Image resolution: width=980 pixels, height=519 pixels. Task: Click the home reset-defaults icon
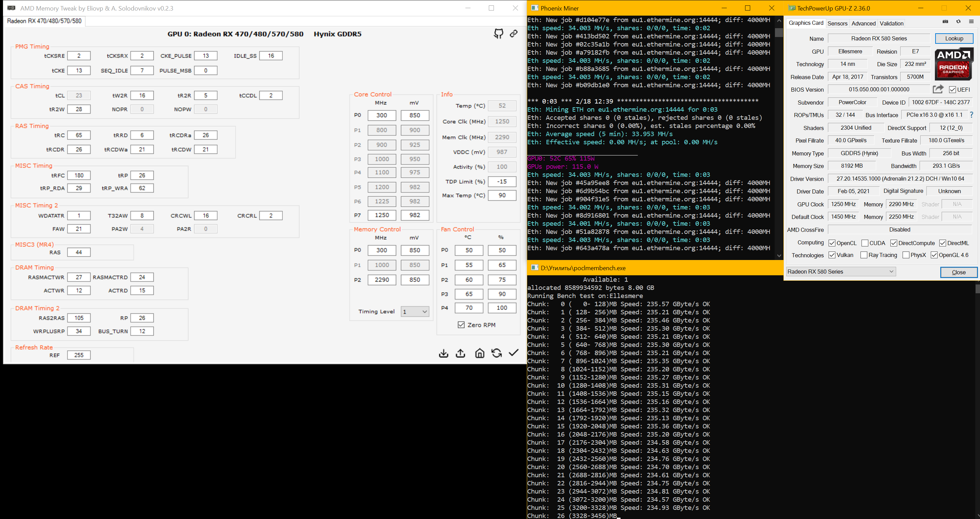click(x=480, y=353)
